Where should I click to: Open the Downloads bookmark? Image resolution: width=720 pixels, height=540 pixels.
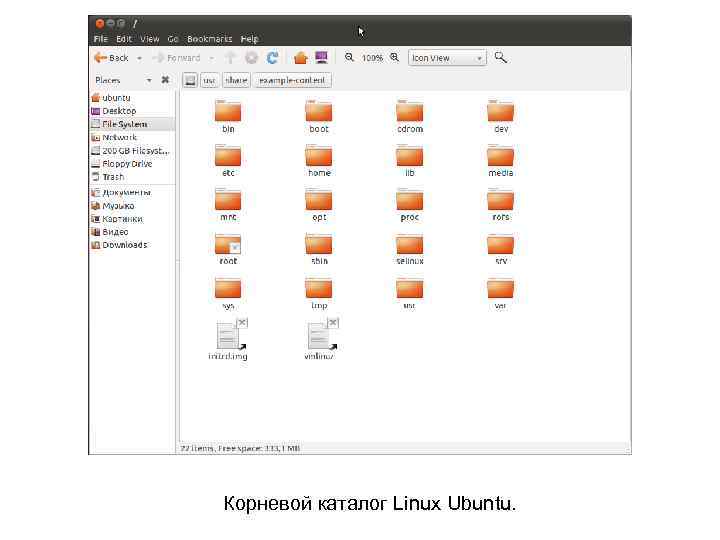coord(133,245)
